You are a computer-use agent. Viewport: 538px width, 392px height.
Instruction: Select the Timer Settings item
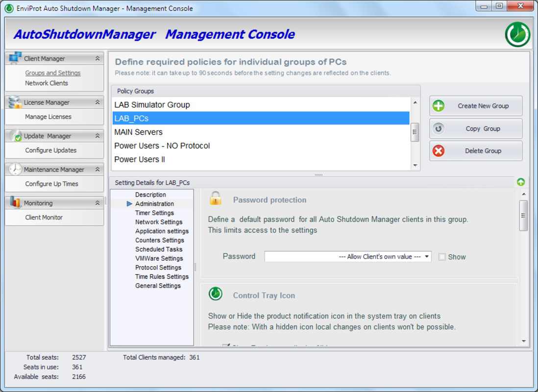pyautogui.click(x=154, y=213)
